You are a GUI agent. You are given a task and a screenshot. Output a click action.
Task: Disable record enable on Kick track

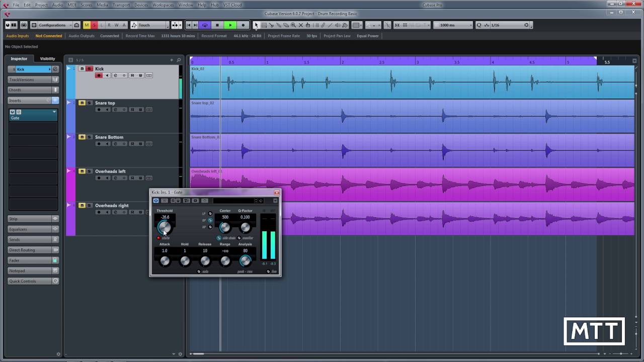tap(99, 75)
